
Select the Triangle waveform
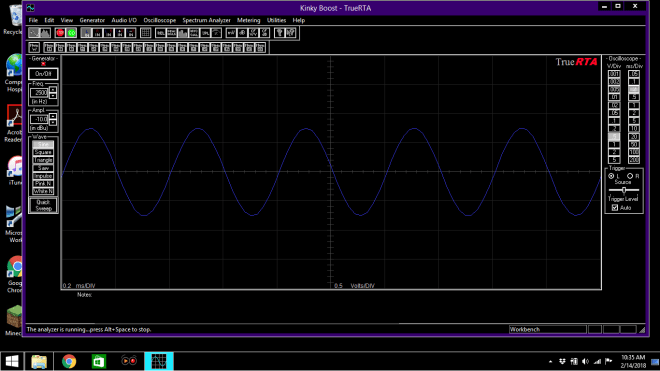click(x=43, y=160)
